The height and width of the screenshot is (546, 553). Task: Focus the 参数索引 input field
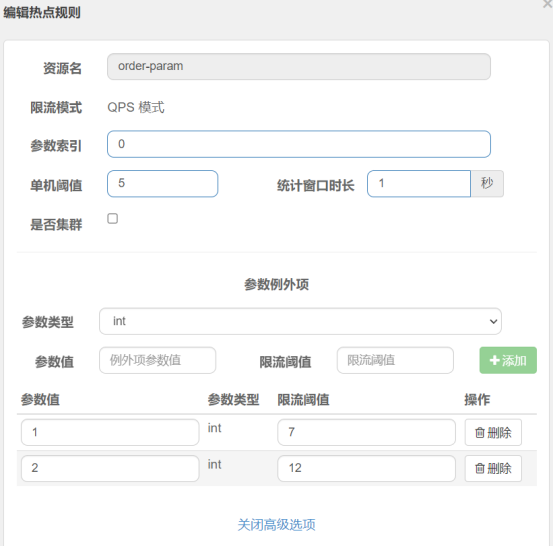(299, 144)
